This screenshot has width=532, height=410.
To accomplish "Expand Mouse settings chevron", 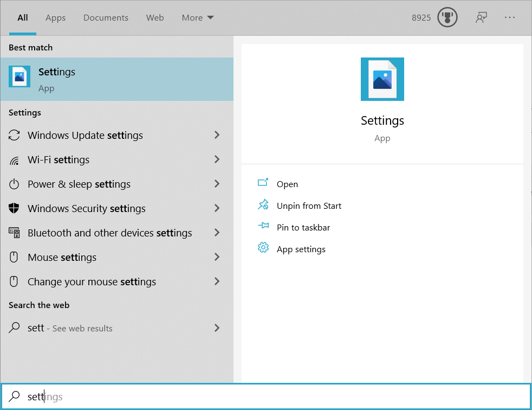I will click(x=217, y=257).
